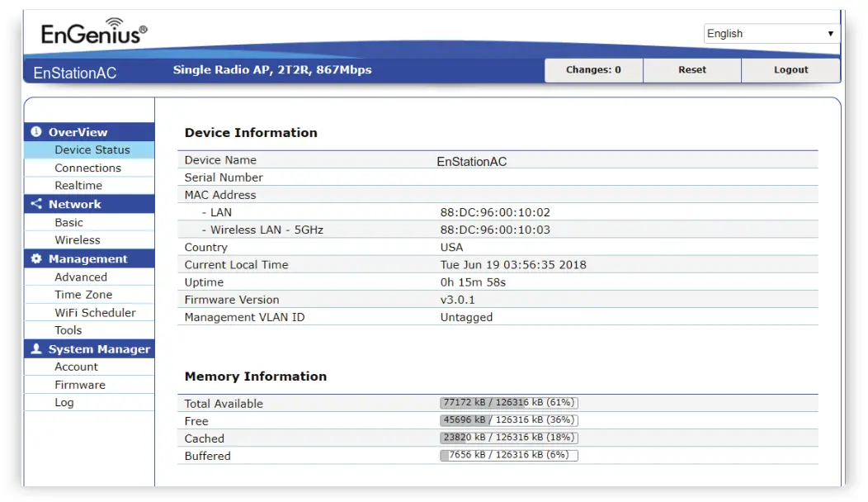Click the Network share icon
The width and height of the screenshot is (868, 502).
[35, 204]
